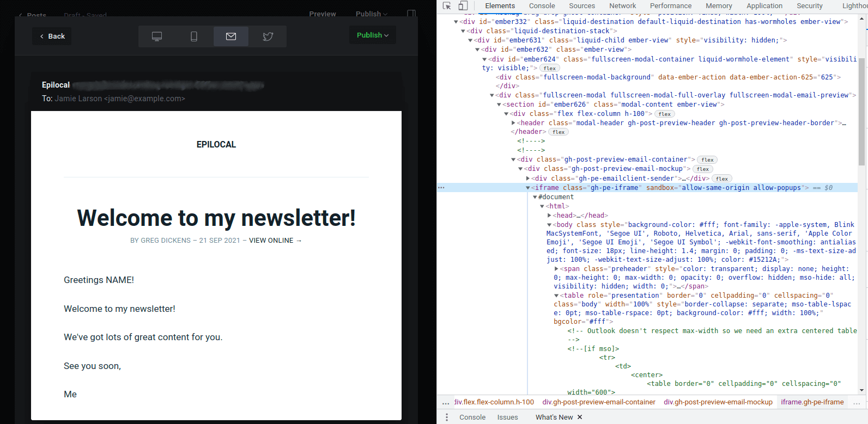Click the Jamie Larson recipient text
868x424 pixels.
120,99
